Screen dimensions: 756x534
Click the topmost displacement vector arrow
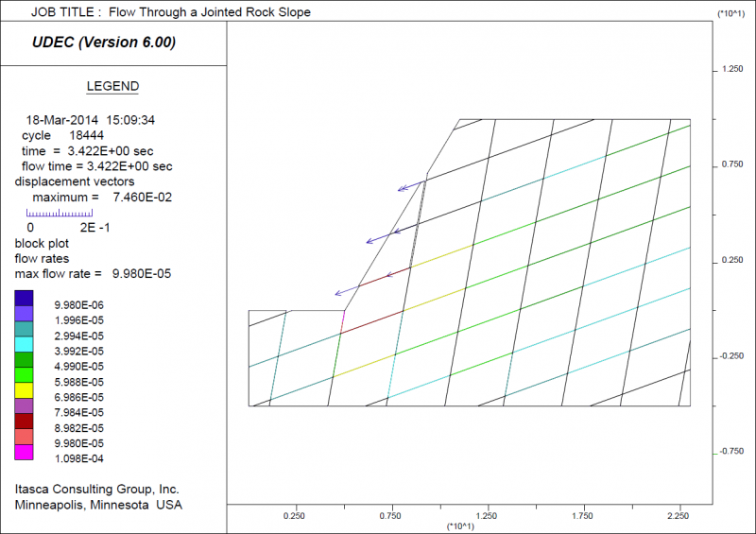click(x=411, y=185)
